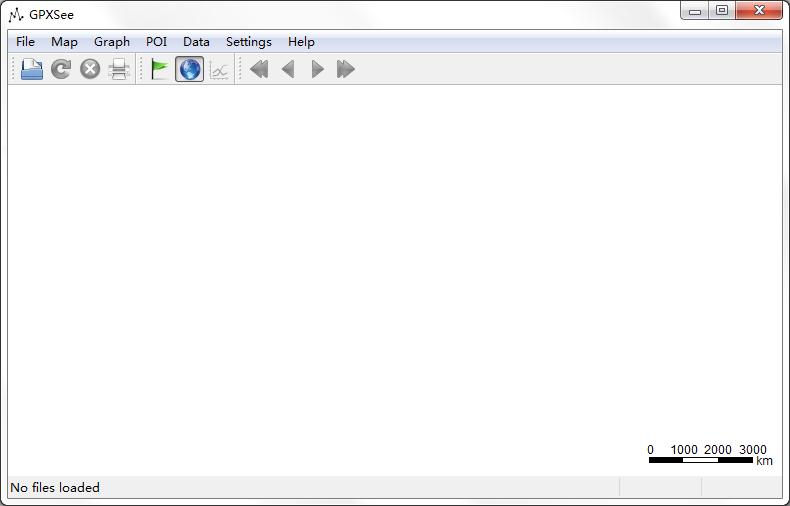Click the Close file toolbar icon
Viewport: 790px width, 506px height.
90,69
